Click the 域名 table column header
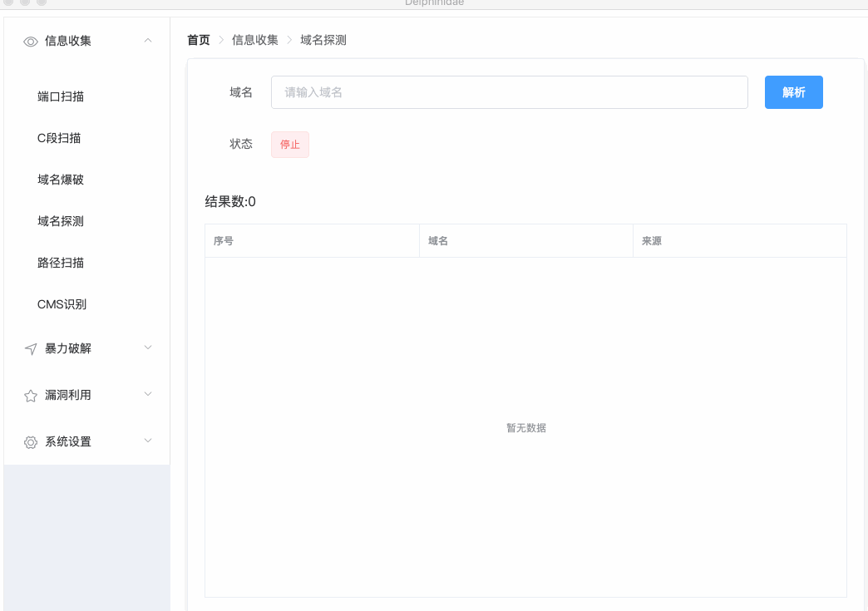Screen dimensions: 868x611 (x=438, y=241)
